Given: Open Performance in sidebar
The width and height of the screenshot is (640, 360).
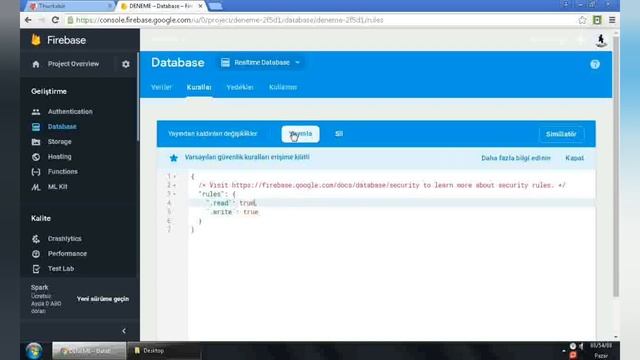Looking at the screenshot, I should (67, 254).
